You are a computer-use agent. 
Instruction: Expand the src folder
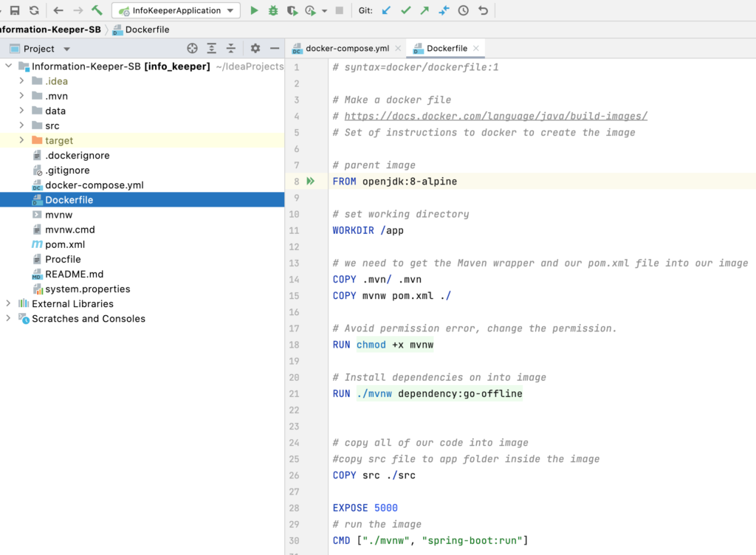pos(20,125)
